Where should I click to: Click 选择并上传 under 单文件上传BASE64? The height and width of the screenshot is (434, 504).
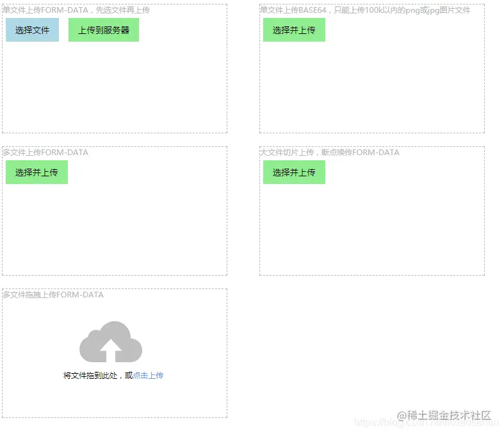[x=294, y=30]
